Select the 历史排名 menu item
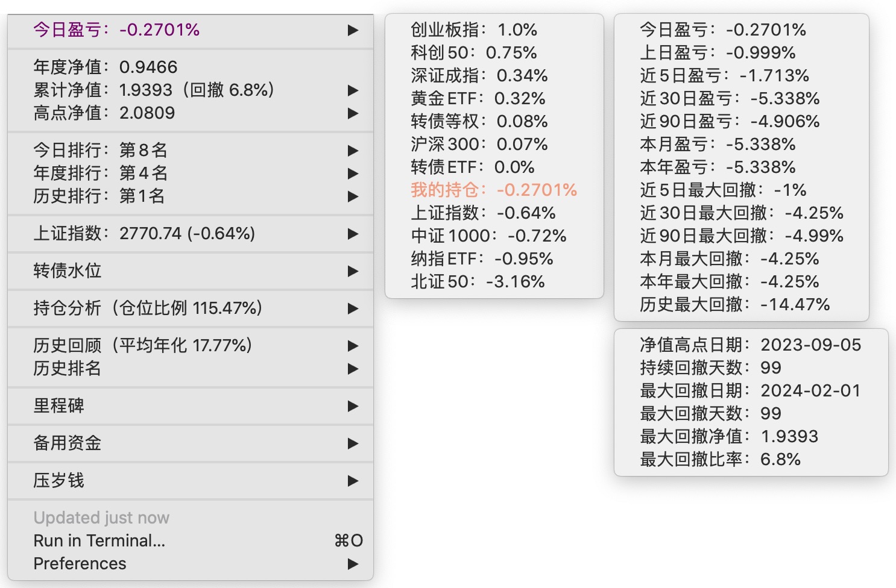This screenshot has height=588, width=896. [x=67, y=368]
